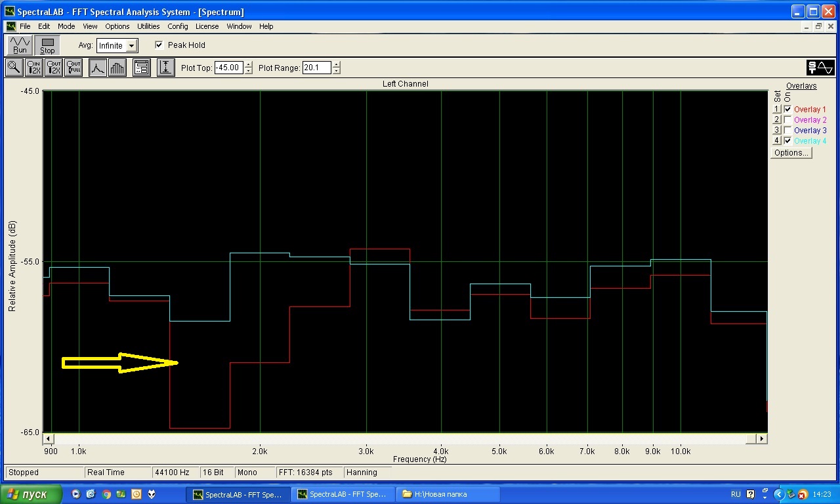Switch to bar graph plot style

pos(117,68)
